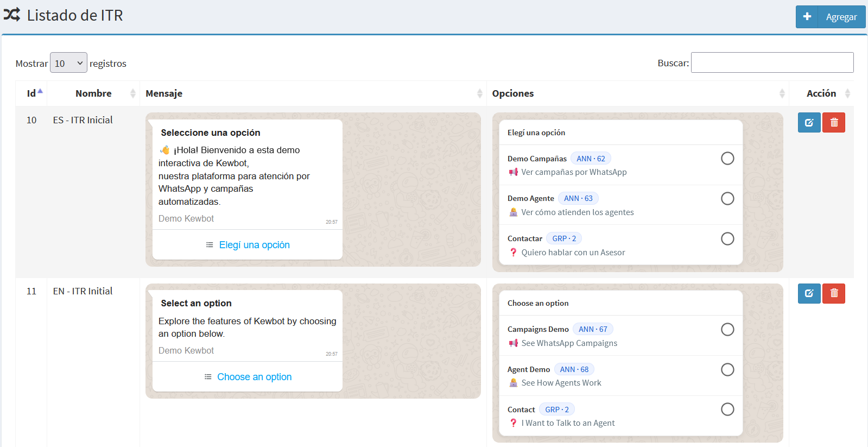Select the Demo Agente radio option

(727, 199)
